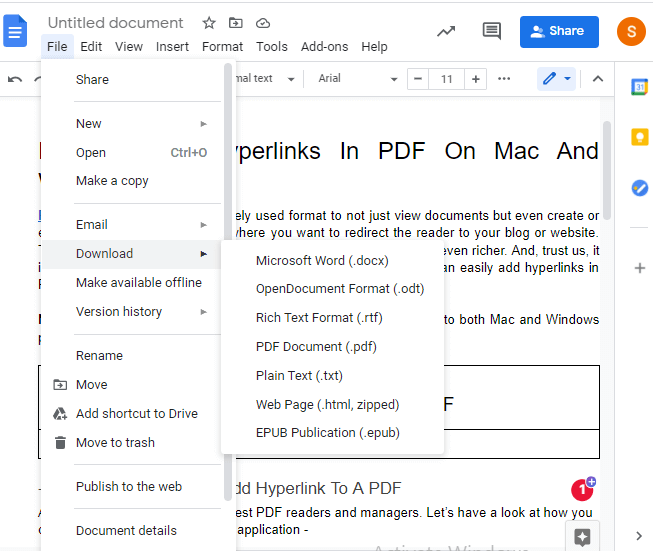Open the activity dashboard trend icon

coord(446,31)
